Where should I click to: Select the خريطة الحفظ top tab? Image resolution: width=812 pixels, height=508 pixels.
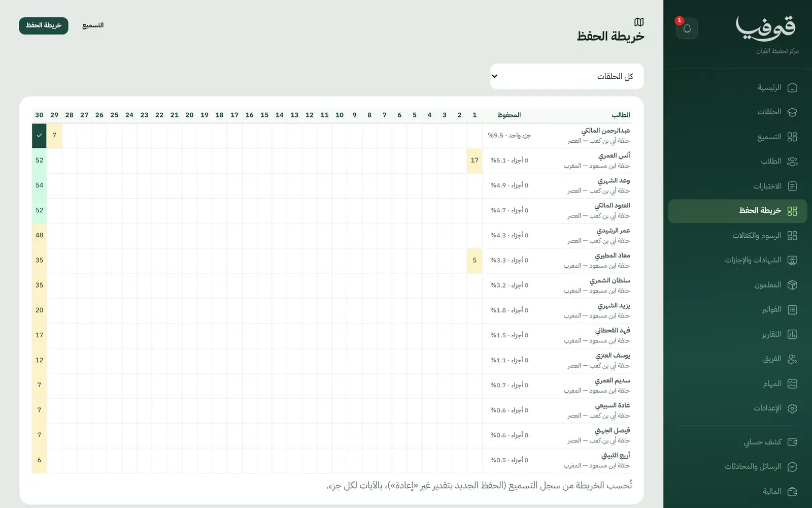[44, 25]
